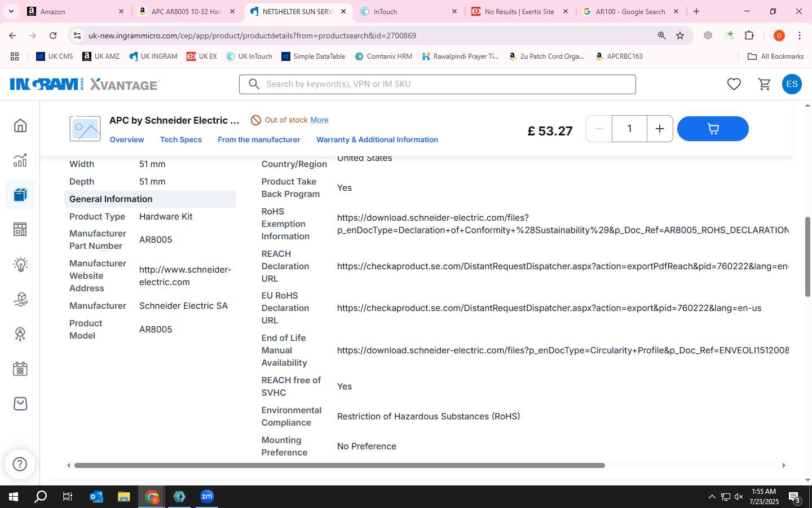
Task: Open the analytics chart icon in sidebar
Action: (20, 160)
